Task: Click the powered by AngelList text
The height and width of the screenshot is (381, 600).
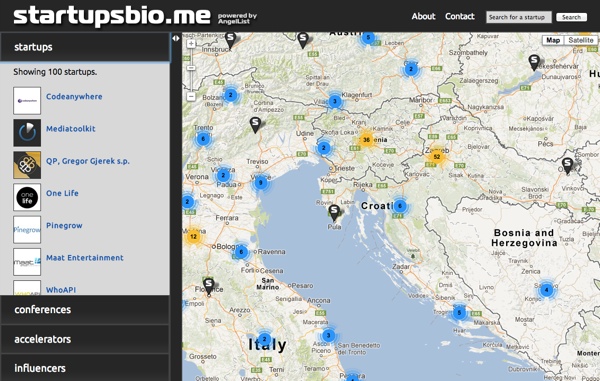Action: pyautogui.click(x=237, y=18)
